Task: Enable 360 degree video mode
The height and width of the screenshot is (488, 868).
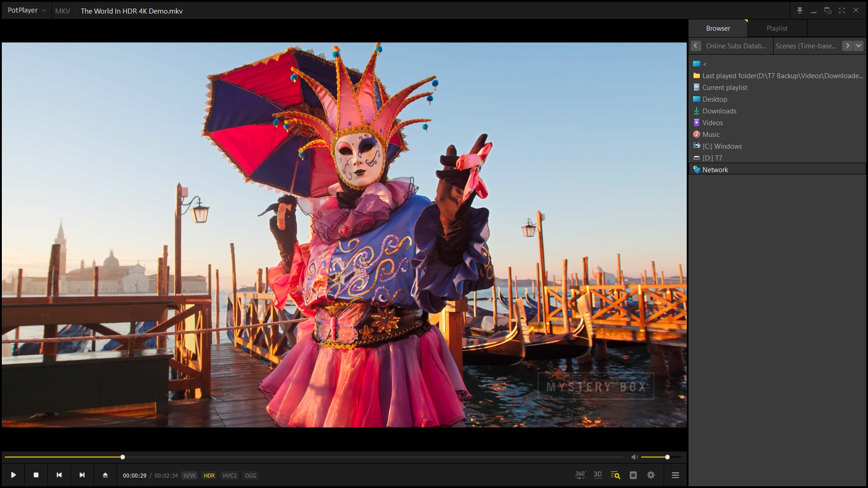Action: coord(580,475)
